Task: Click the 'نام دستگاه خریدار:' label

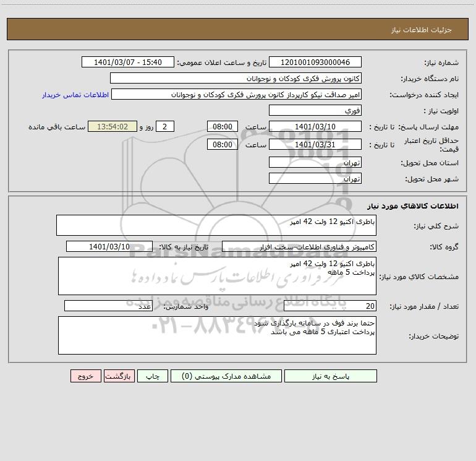Action: (430, 79)
